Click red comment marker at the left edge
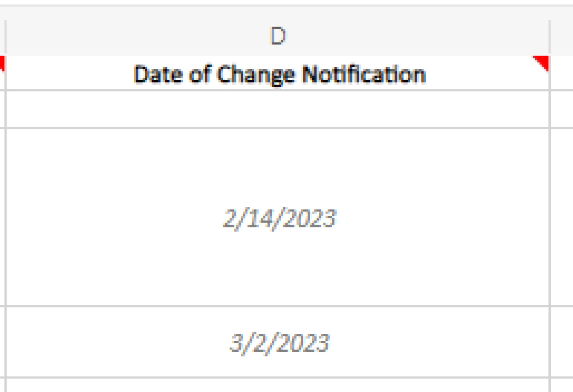This screenshot has height=392, width=573. click(x=2, y=62)
